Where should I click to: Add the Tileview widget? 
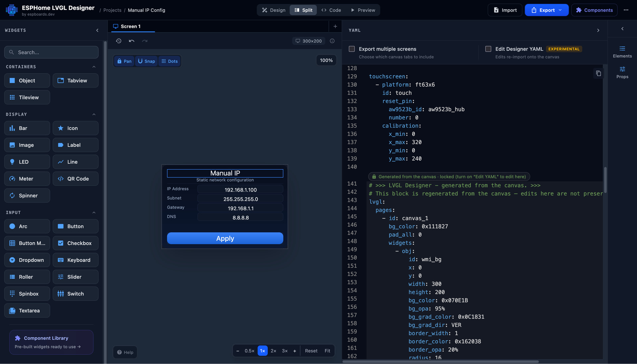pyautogui.click(x=27, y=98)
